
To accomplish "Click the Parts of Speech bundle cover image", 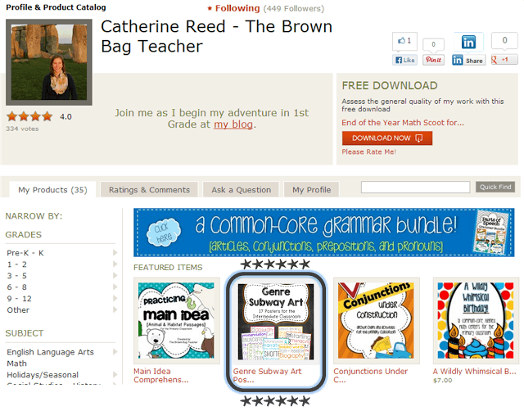I will click(x=491, y=233).
